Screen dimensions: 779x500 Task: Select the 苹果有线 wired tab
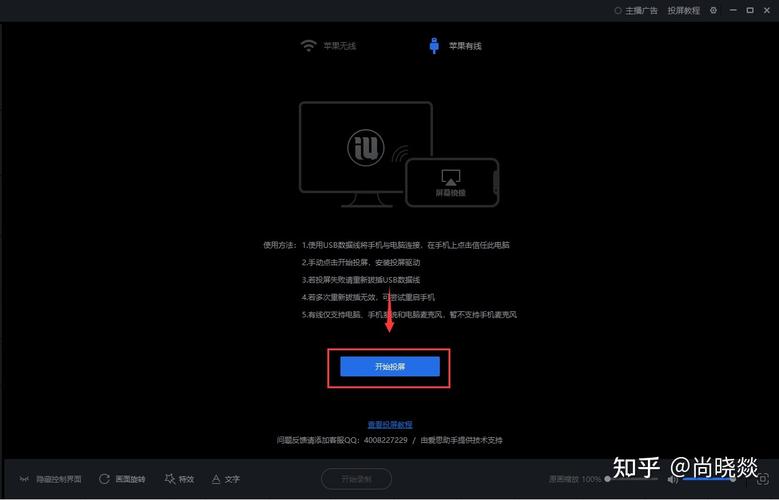[455, 46]
